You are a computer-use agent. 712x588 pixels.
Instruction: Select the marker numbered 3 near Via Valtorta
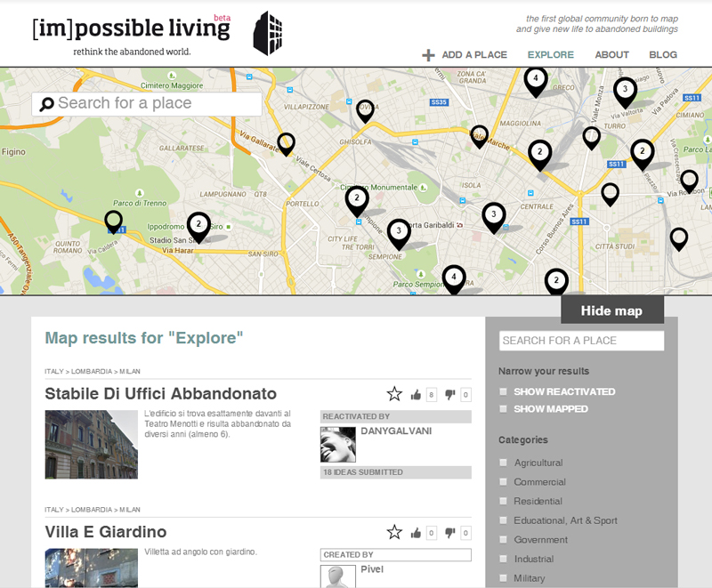625,93
